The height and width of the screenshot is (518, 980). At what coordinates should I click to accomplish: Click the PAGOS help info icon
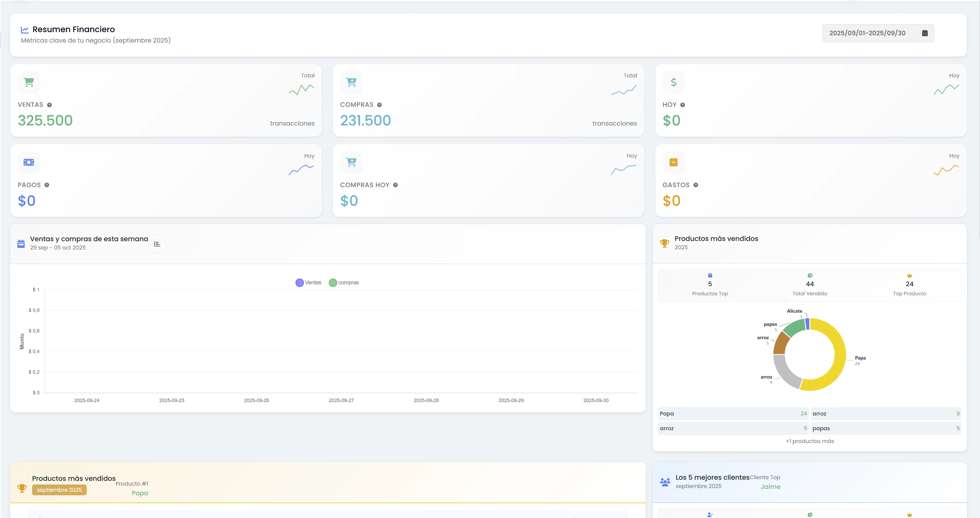tap(47, 185)
